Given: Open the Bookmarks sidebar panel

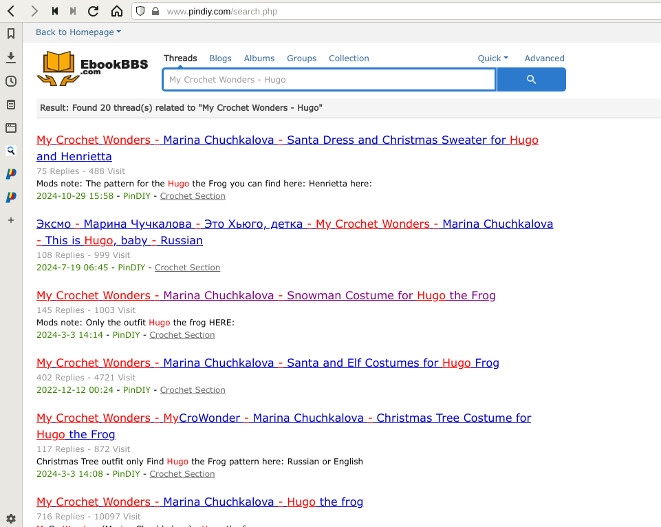Looking at the screenshot, I should tap(11, 33).
